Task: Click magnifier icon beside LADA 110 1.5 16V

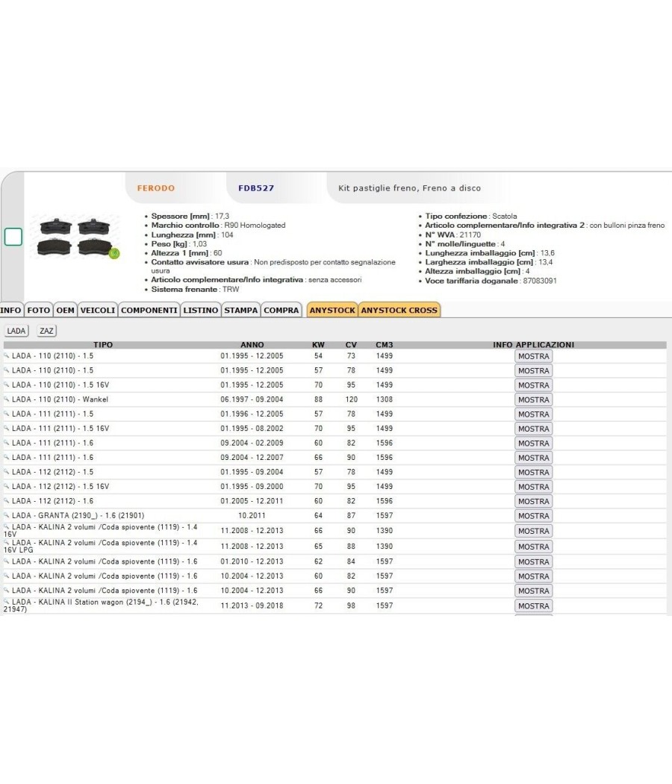Action: tap(7, 385)
